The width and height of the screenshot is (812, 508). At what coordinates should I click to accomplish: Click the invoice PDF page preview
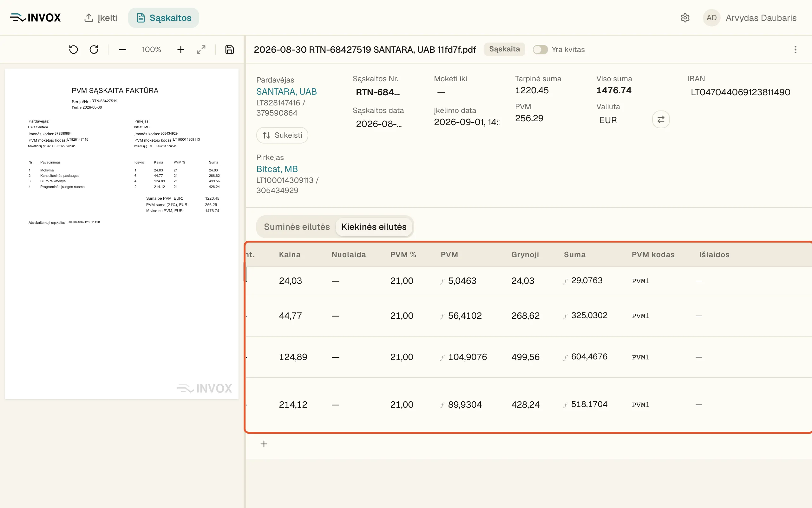(122, 234)
